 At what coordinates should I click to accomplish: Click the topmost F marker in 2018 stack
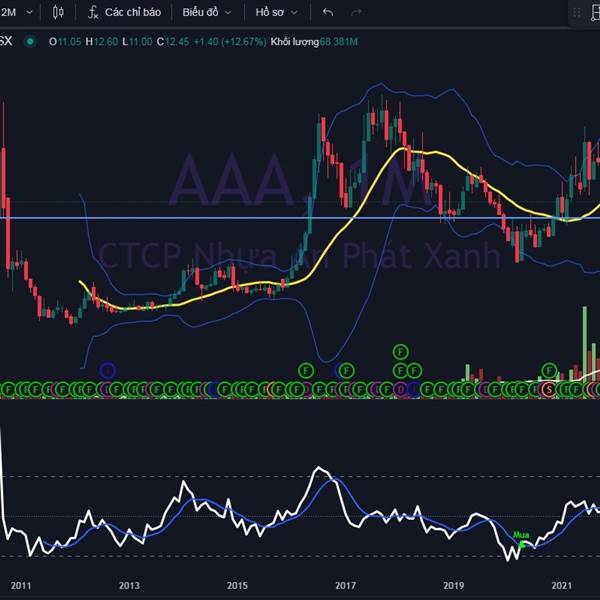(x=400, y=352)
